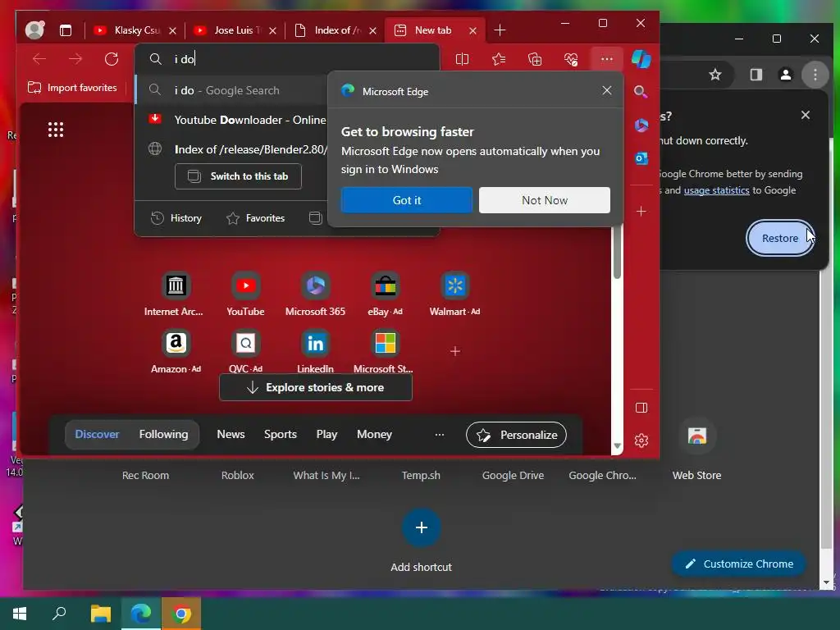Open the Edge profile avatar
The width and height of the screenshot is (840, 630).
pos(34,30)
